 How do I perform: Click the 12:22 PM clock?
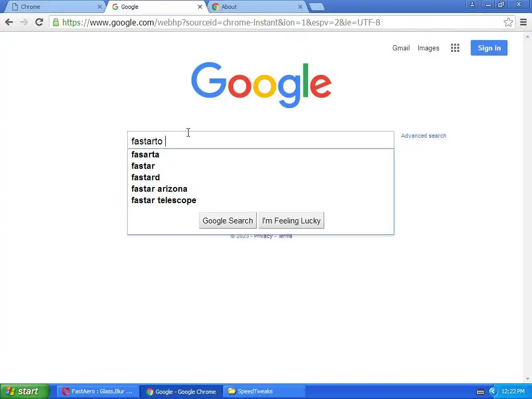[x=513, y=392]
